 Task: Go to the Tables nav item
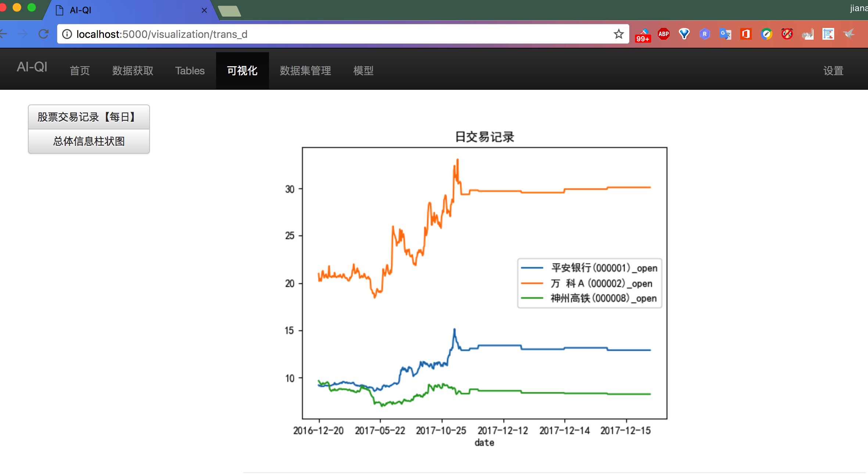pyautogui.click(x=190, y=71)
